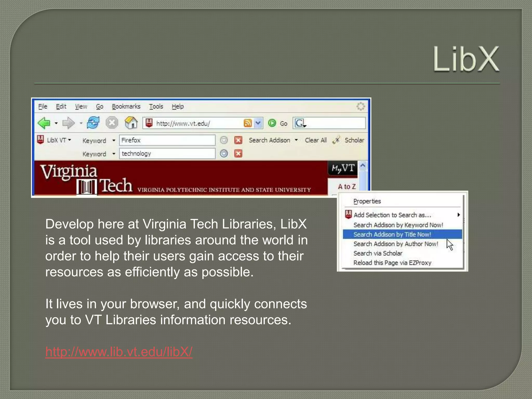Click the technology keyword input field
532x399 pixels.
tap(167, 154)
